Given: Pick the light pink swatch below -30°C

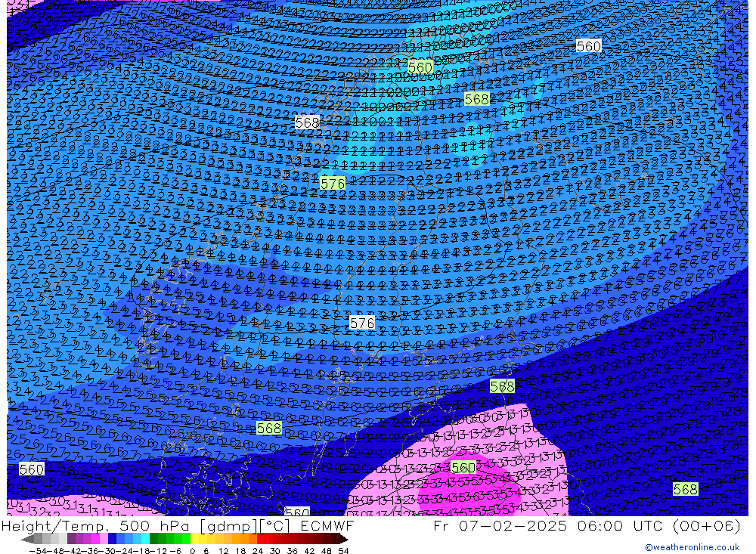Looking at the screenshot, I should 104,540.
